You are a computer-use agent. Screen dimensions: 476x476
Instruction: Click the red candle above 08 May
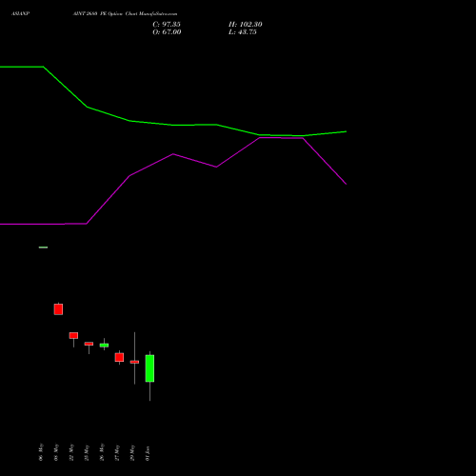[58, 309]
